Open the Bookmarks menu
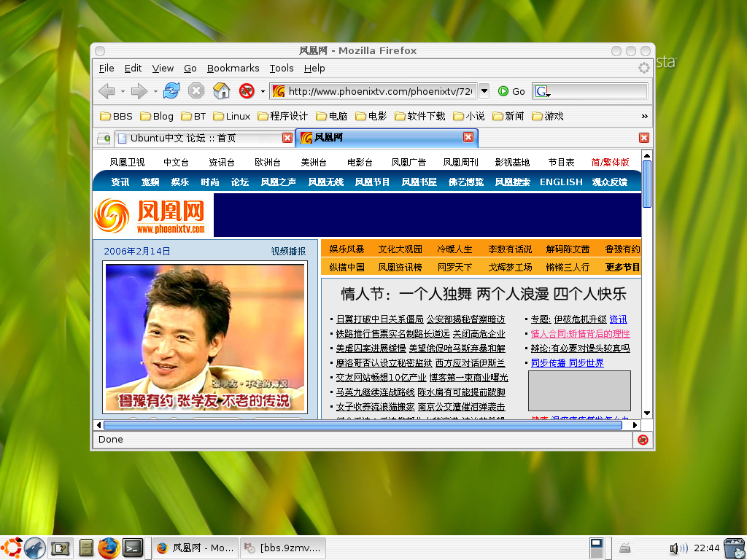 (233, 68)
